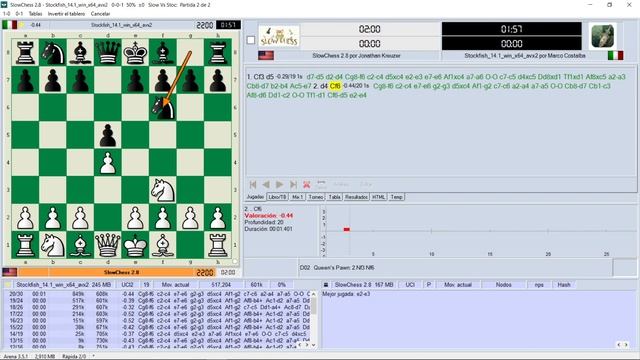Click the yellow status light in Stockfish engine panel
This screenshot has width=640, height=360.
click(8, 285)
